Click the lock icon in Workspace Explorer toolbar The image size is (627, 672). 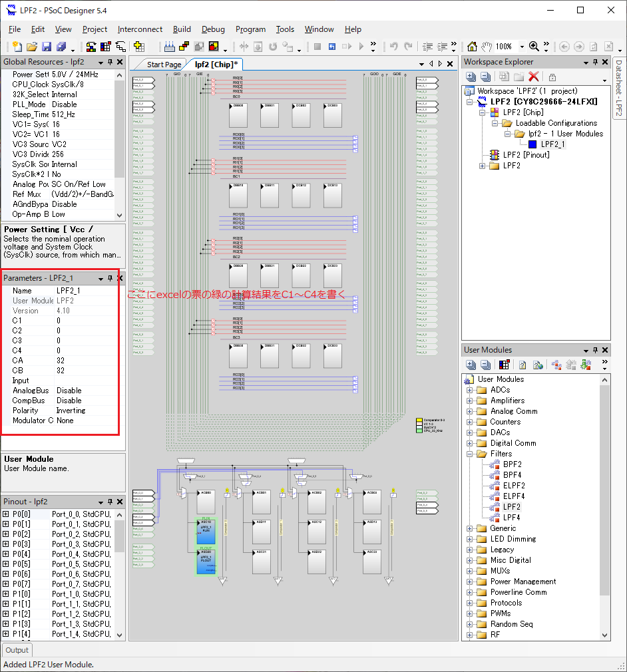point(552,77)
